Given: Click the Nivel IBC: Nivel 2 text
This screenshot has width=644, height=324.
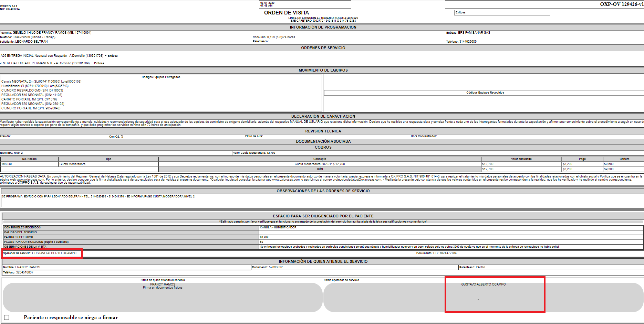Looking at the screenshot, I should [x=11, y=153].
